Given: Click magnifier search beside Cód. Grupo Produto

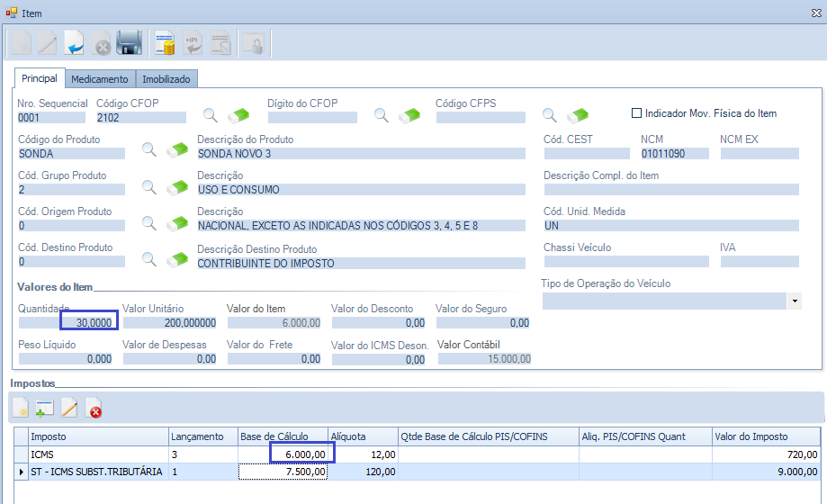Looking at the screenshot, I should click(x=152, y=187).
